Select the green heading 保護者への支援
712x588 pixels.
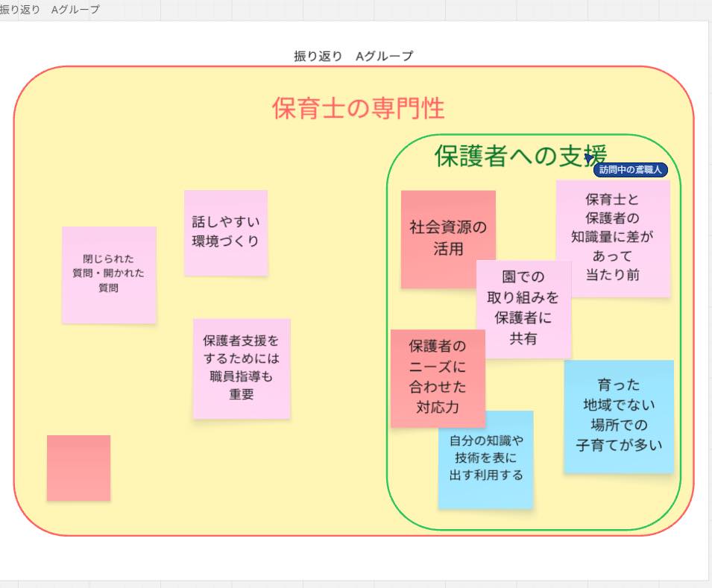click(x=520, y=155)
